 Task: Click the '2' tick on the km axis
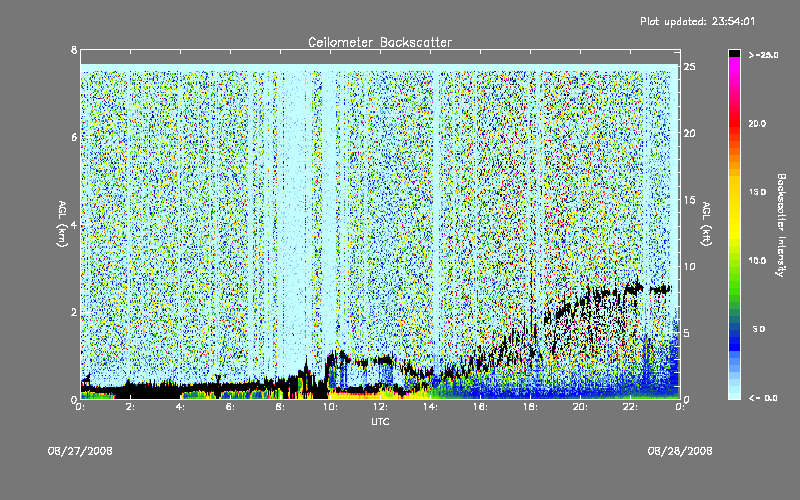tap(74, 312)
